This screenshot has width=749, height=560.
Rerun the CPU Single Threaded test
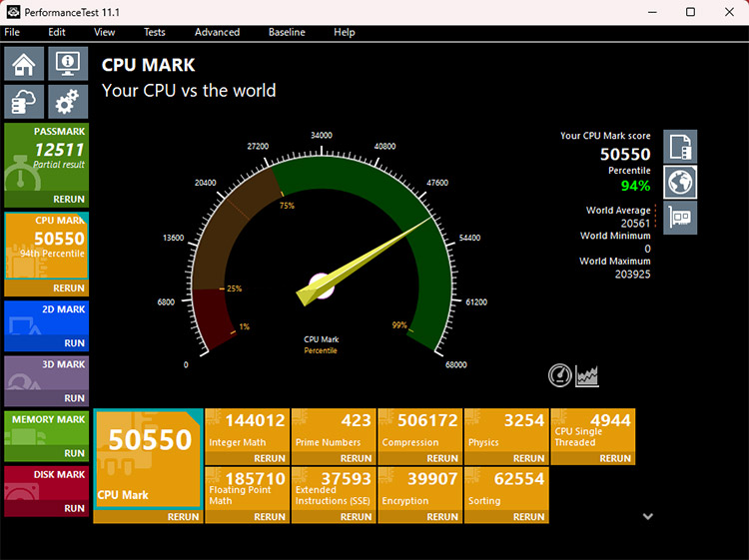coord(593,458)
